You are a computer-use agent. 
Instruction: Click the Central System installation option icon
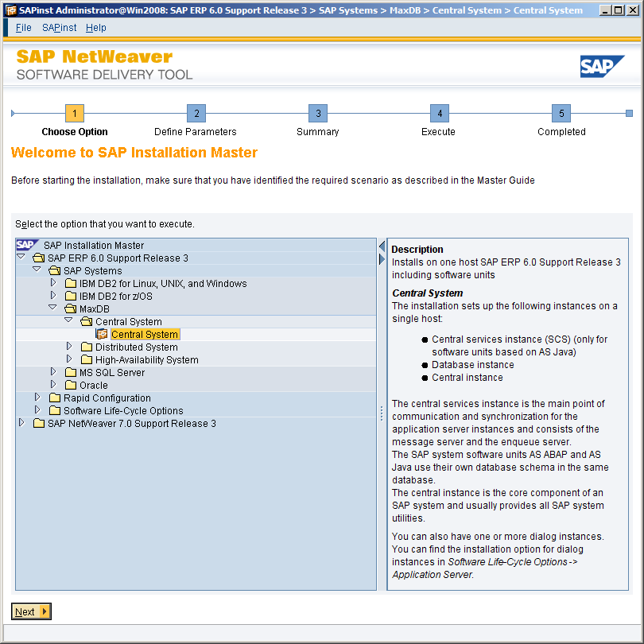[102, 334]
